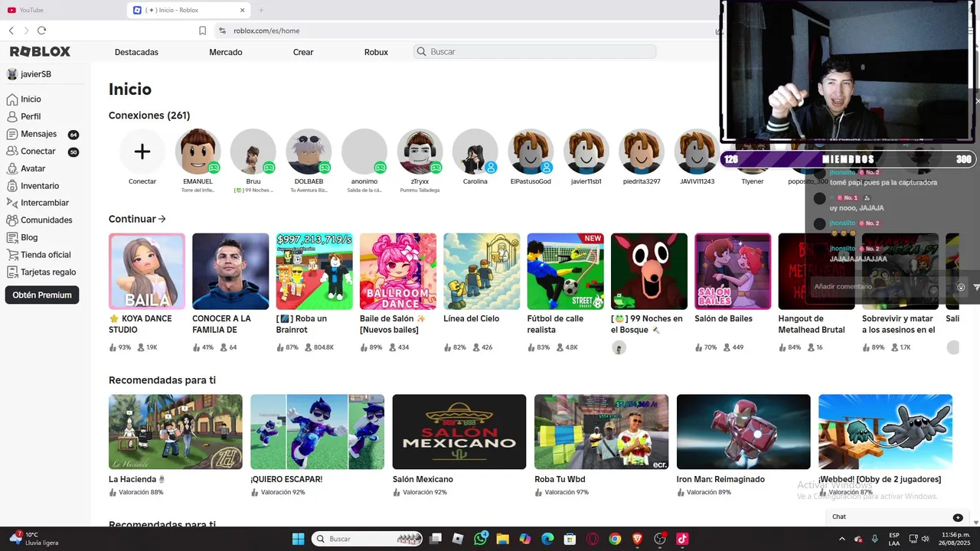The width and height of the screenshot is (980, 551).
Task: Open Salón de Bailes game thumbnail
Action: (x=733, y=271)
